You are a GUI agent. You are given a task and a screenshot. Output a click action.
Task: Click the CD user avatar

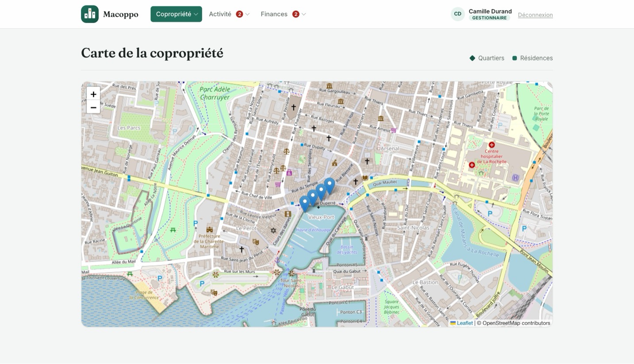(x=458, y=14)
